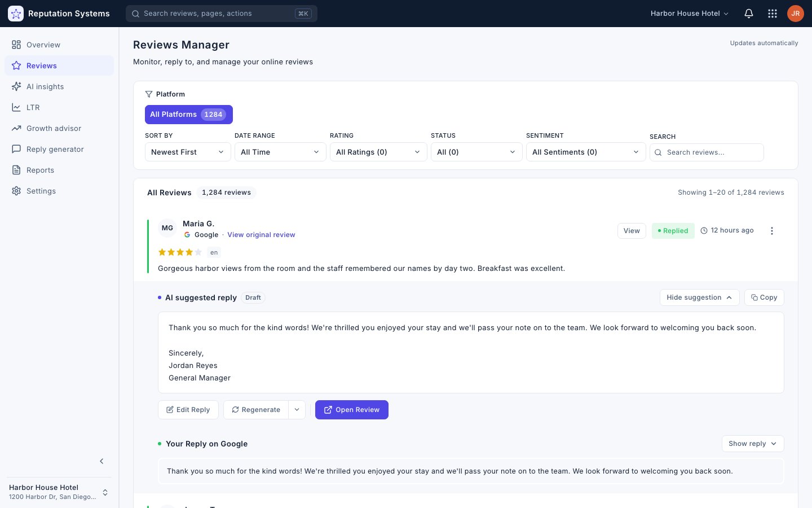The image size is (812, 508).
Task: Navigate to Growth advisor
Action: click(x=59, y=128)
